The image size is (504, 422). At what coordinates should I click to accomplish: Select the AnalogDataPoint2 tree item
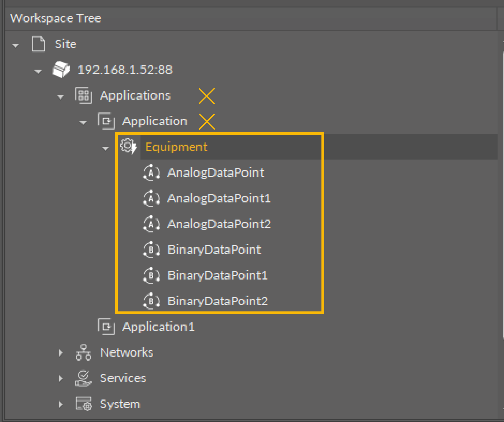(219, 224)
